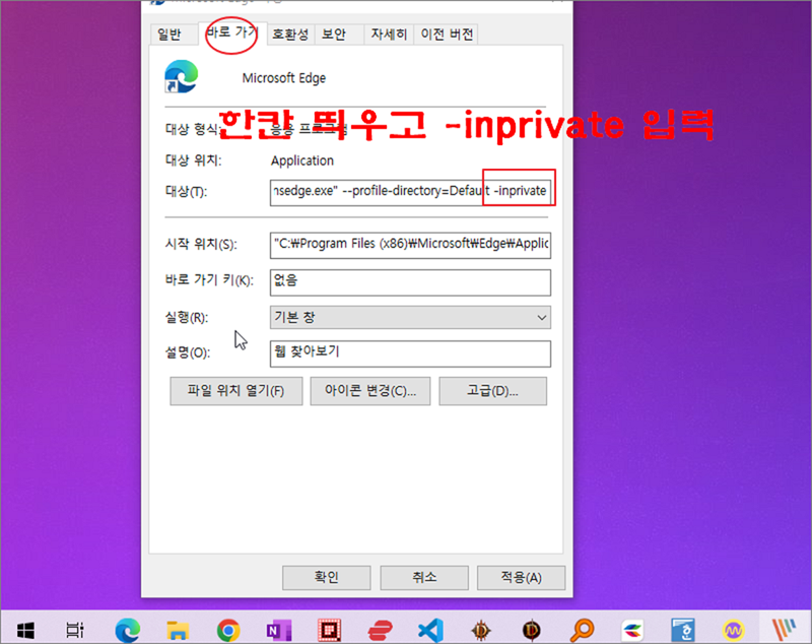
Task: Open the yellow waveform circle app
Action: (x=733, y=630)
